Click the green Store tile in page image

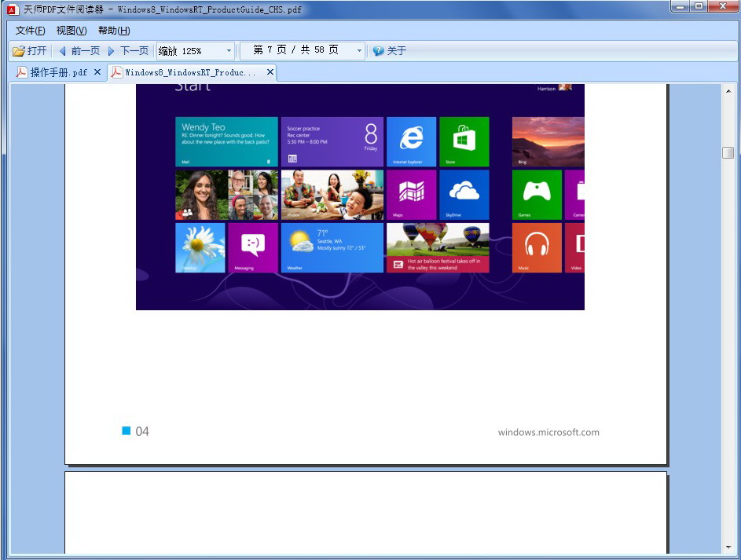coord(464,141)
